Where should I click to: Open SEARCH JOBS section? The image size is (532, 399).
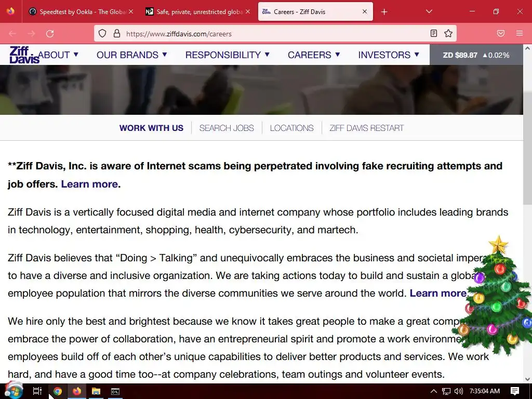point(227,128)
